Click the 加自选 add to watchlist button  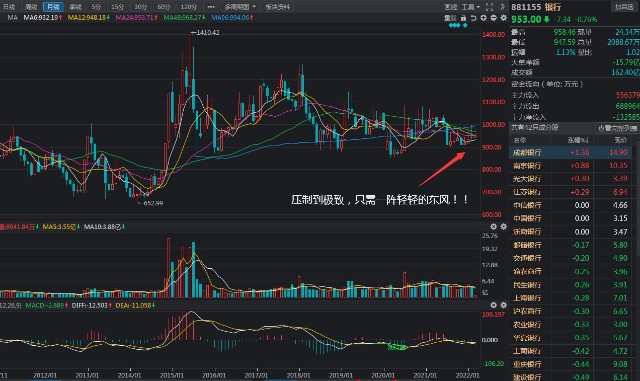click(623, 7)
